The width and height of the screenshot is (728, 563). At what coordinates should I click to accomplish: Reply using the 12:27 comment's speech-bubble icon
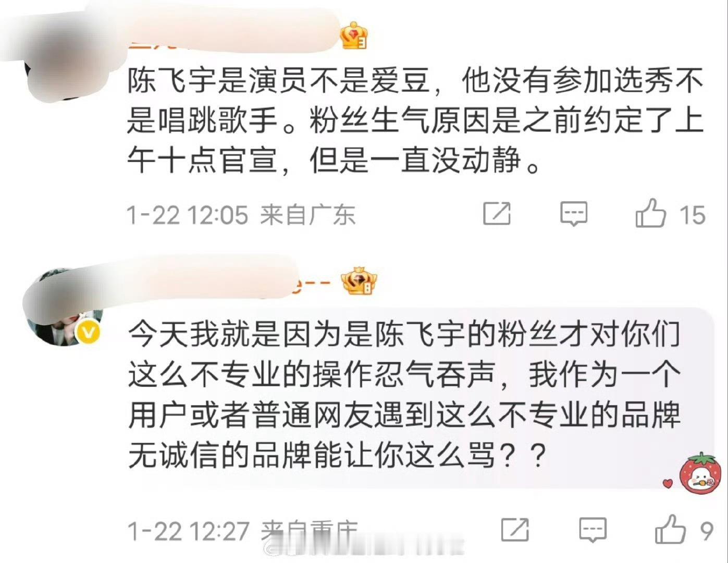pyautogui.click(x=593, y=530)
